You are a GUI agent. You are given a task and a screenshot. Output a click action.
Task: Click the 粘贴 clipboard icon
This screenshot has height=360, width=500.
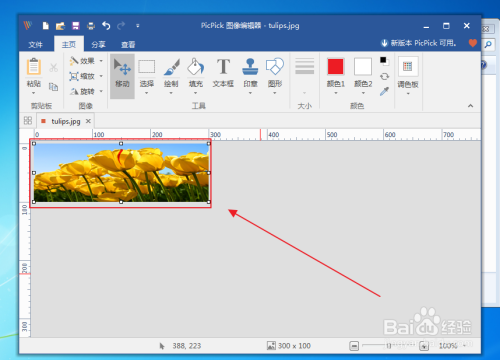click(x=34, y=66)
